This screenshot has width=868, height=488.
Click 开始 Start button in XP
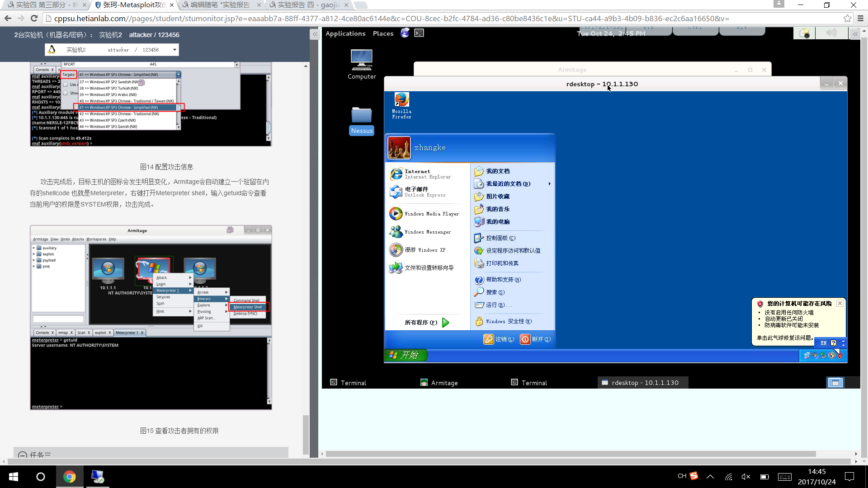[406, 356]
